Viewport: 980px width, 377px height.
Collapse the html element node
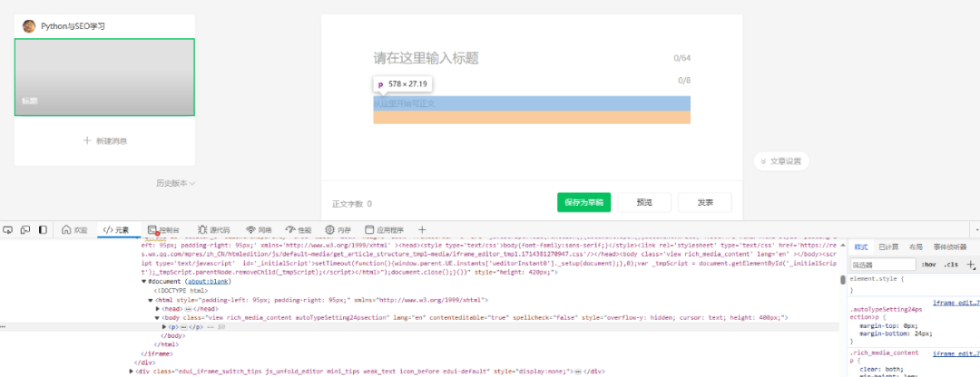click(151, 300)
